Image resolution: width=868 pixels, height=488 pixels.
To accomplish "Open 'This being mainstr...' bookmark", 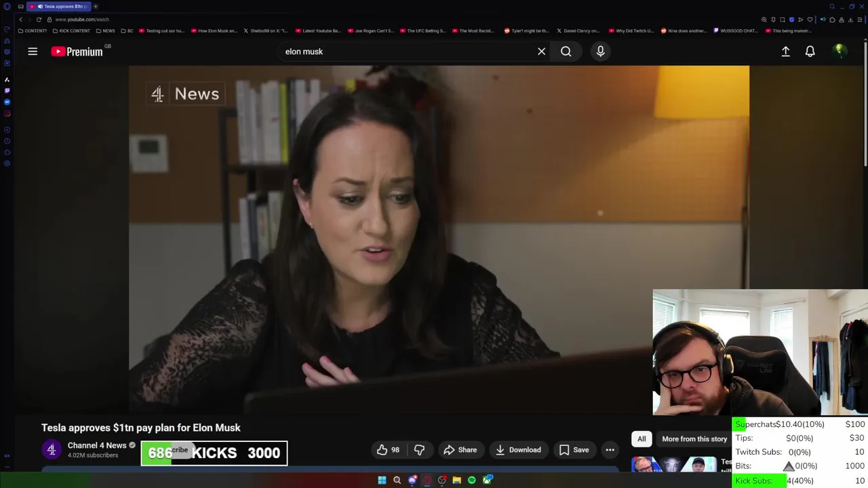I will tap(789, 30).
